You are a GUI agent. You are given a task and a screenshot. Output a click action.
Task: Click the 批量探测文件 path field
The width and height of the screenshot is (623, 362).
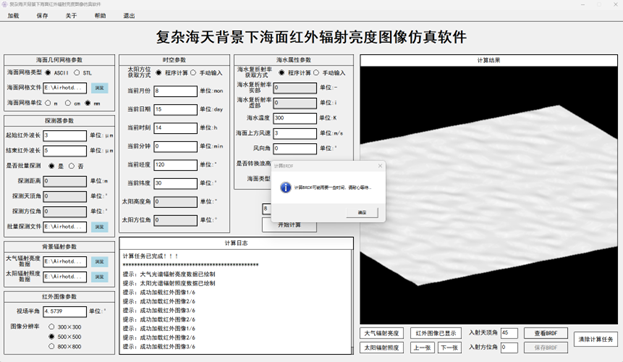65,226
